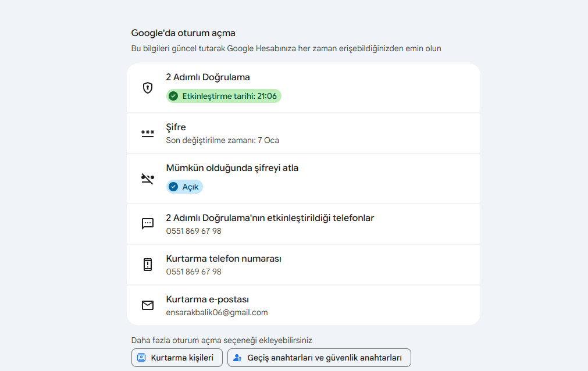Open Geçiş anahtarları ve güvenlik anahtarları
588x371 pixels.
(x=319, y=358)
